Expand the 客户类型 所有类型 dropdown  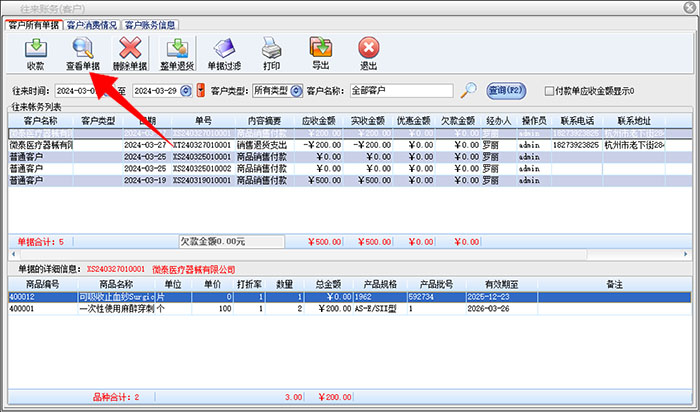(296, 91)
